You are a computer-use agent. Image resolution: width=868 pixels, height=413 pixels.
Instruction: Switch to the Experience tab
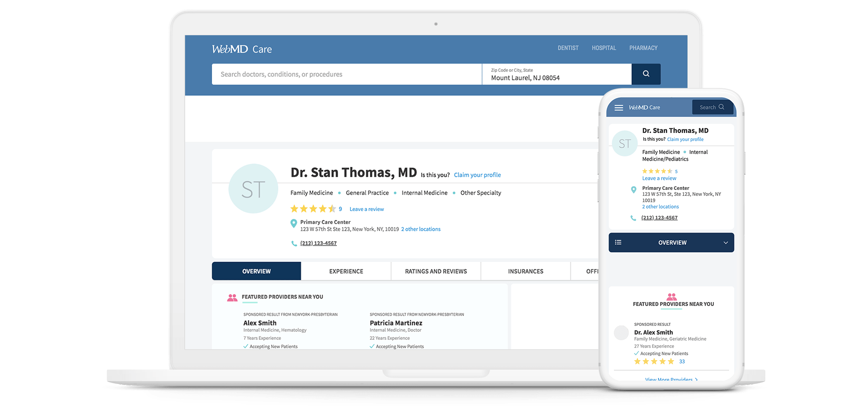346,271
